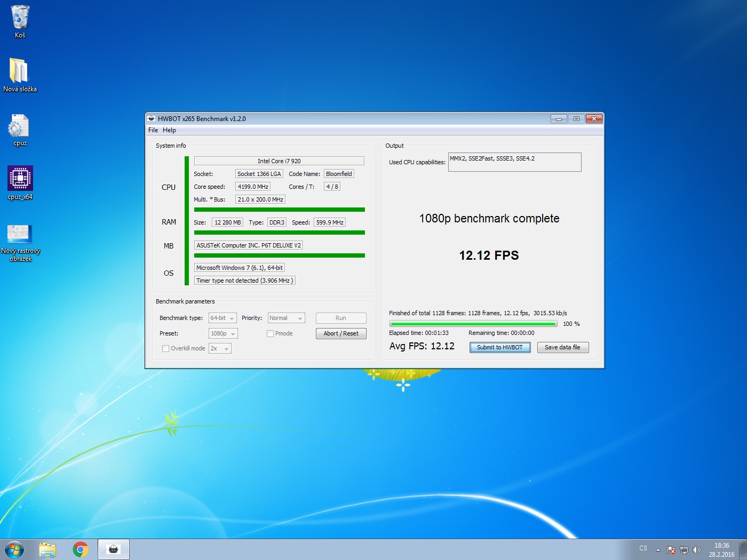Close the HWBOT benchmark window

(594, 118)
